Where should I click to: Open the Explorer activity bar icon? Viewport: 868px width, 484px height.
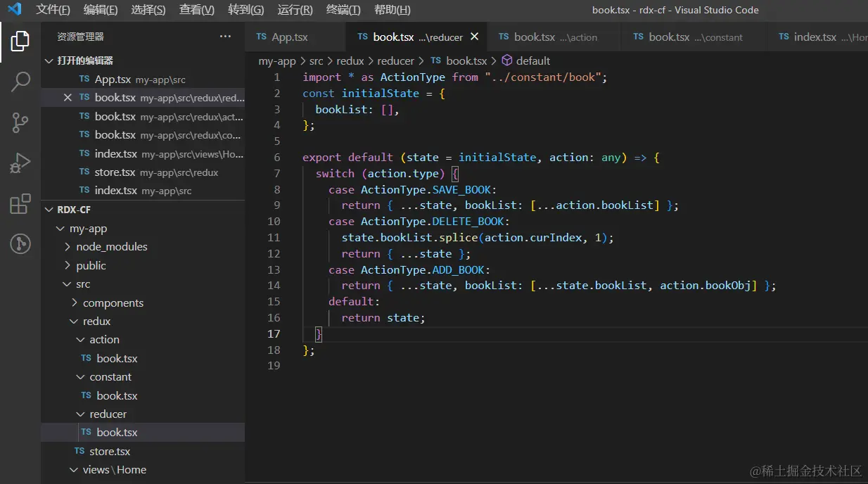[x=20, y=42]
